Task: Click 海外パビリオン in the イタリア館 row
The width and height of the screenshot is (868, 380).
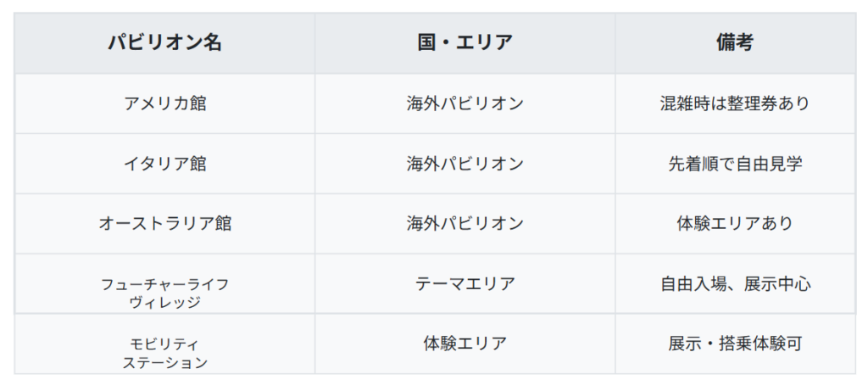Action: click(465, 164)
